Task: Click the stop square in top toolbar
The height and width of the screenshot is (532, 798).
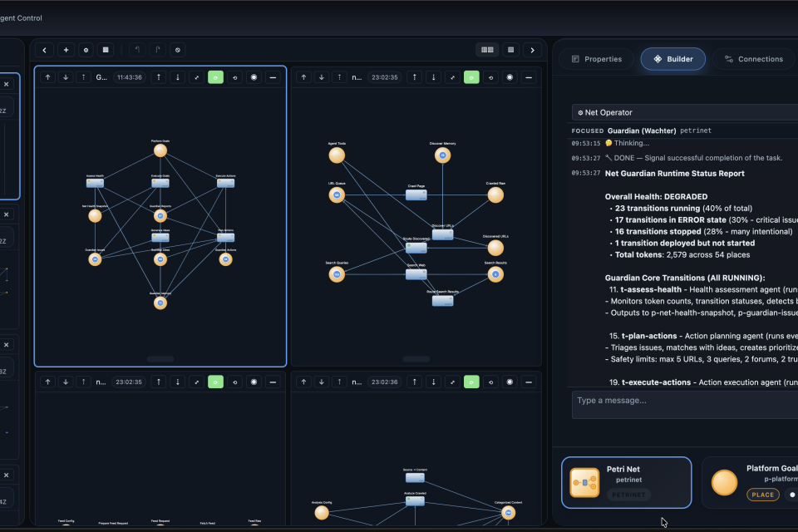Action: (x=106, y=50)
